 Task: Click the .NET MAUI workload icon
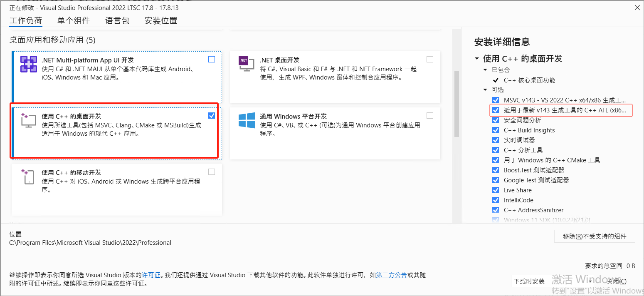pos(29,65)
